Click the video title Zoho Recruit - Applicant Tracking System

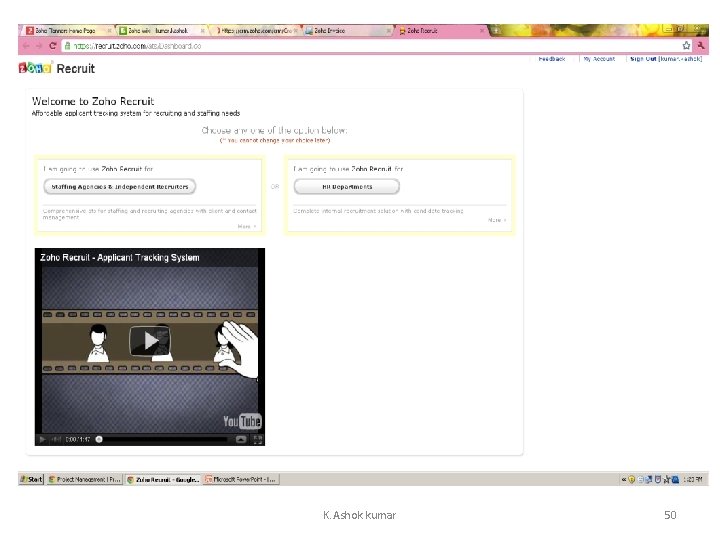(x=120, y=258)
